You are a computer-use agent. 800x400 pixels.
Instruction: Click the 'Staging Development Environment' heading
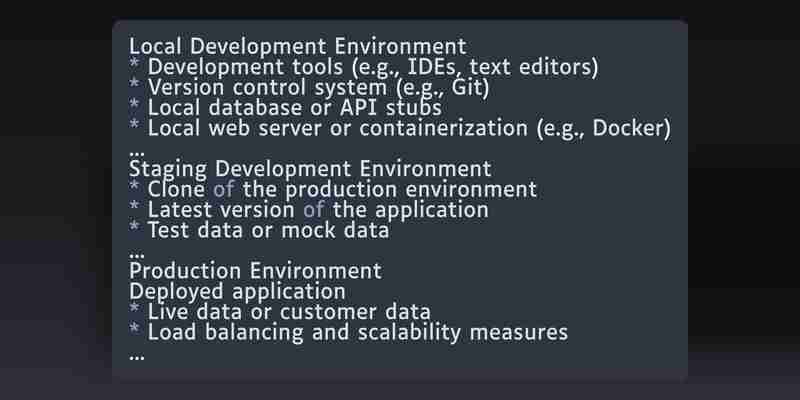coord(310,169)
